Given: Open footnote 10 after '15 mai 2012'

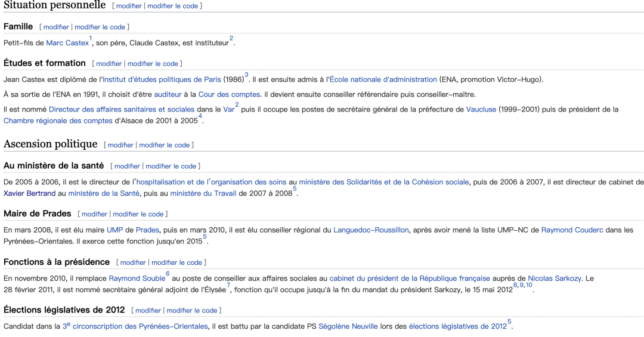Looking at the screenshot, I should point(529,285).
